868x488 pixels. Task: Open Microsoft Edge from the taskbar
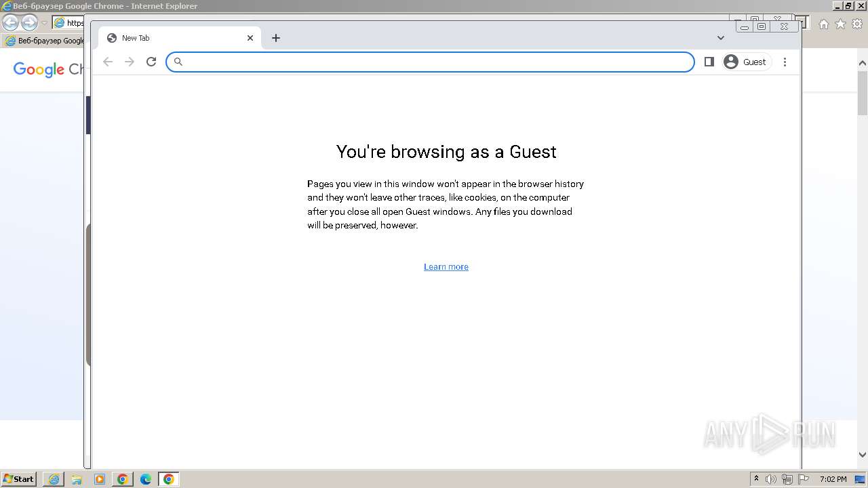point(146,479)
